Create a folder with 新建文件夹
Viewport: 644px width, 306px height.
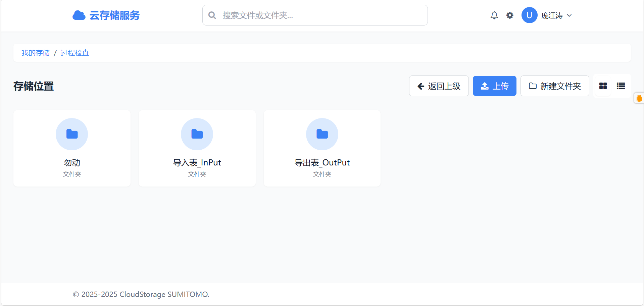(x=554, y=86)
